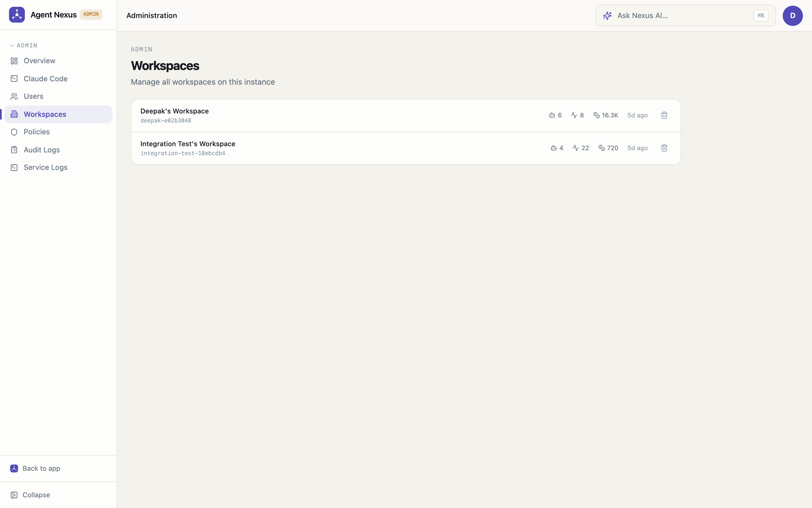Click slug deepak-e02b3048
The image size is (812, 508).
166,121
